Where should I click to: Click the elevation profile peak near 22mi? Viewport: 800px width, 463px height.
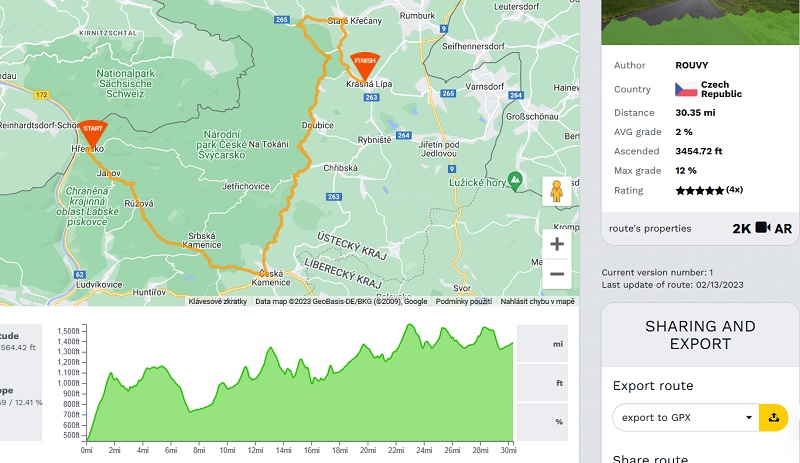409,326
